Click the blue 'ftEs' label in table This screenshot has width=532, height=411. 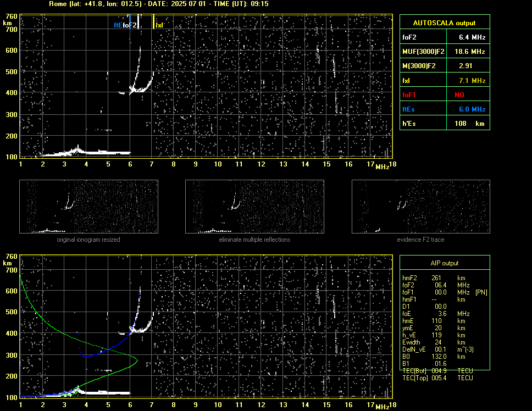pyautogui.click(x=408, y=109)
